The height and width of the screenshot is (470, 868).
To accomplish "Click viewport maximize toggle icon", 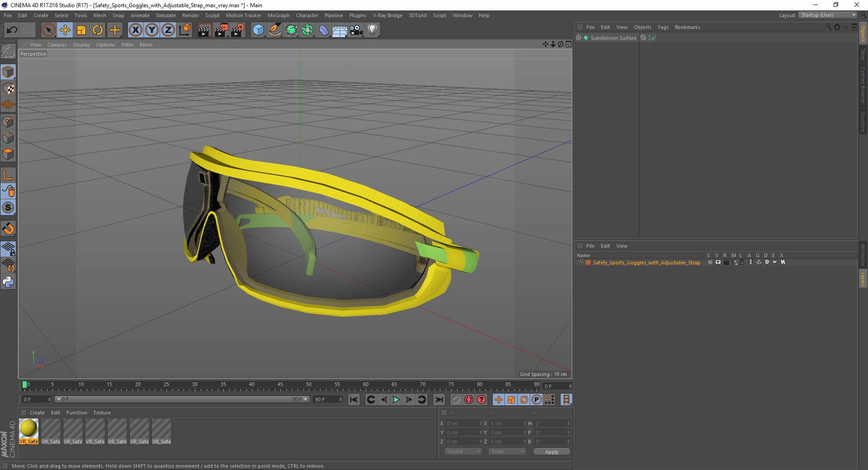I will pyautogui.click(x=568, y=44).
